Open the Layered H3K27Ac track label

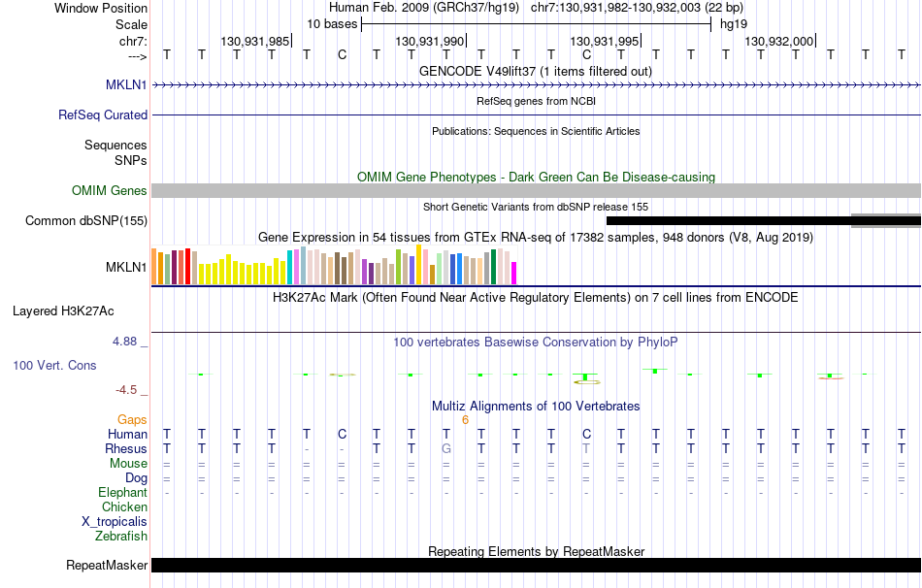(x=63, y=311)
